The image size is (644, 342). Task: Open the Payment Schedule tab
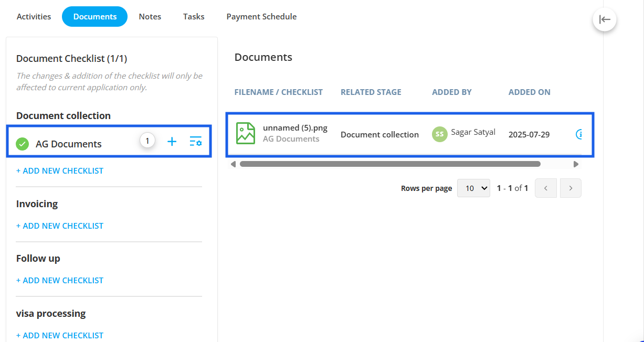point(261,17)
